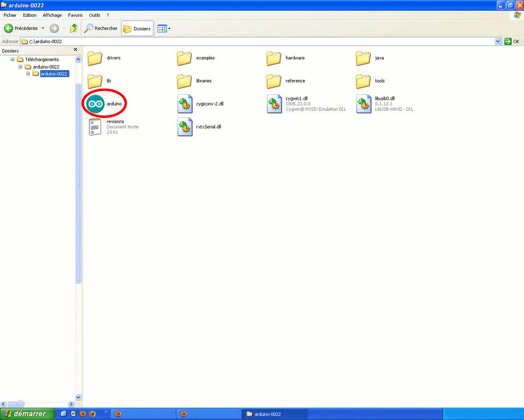Select the libusb0.dll file
The width and height of the screenshot is (524, 420).
[x=364, y=104]
